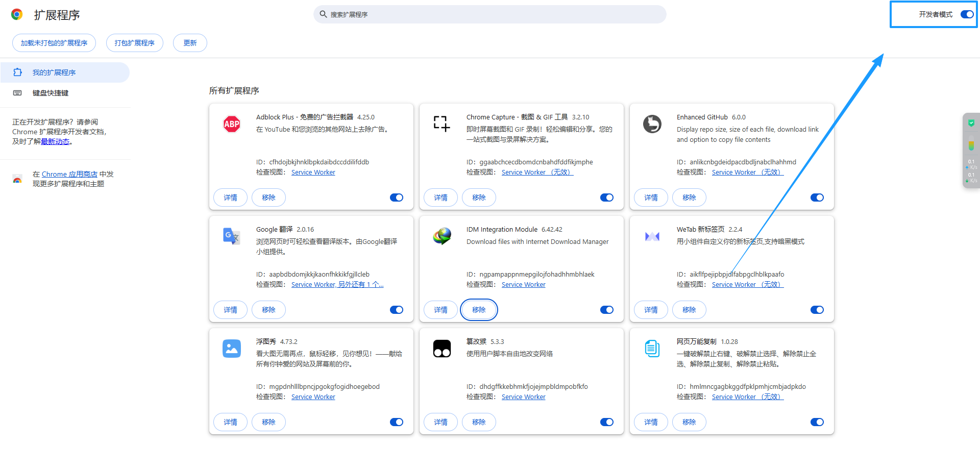Click the Enhanced GitHub cat icon
The image size is (980, 469).
(x=652, y=124)
